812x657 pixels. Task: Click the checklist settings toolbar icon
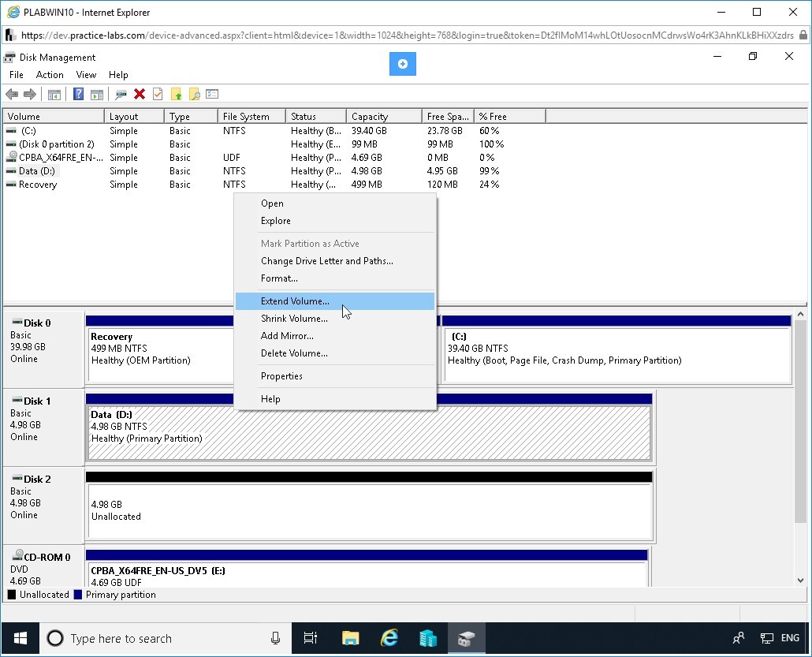click(212, 95)
